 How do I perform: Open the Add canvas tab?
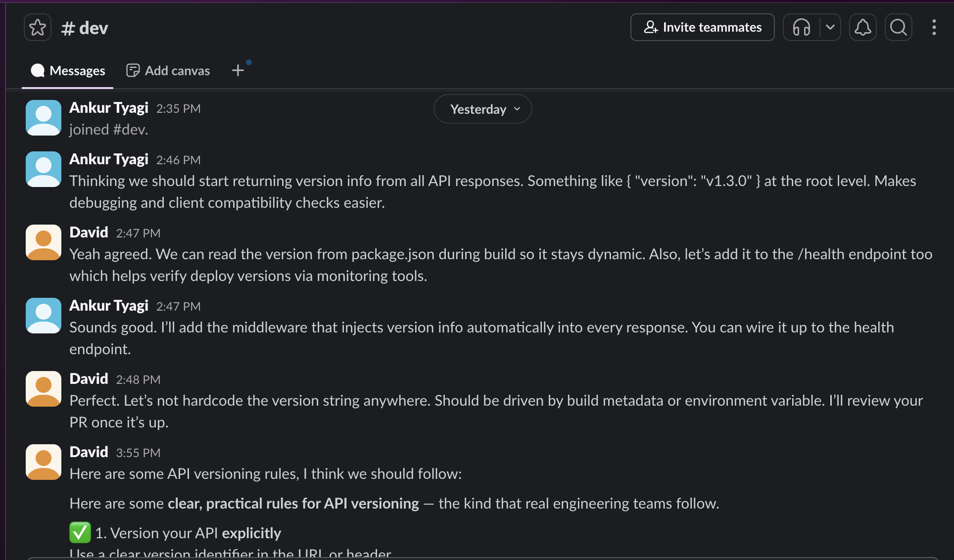point(168,71)
